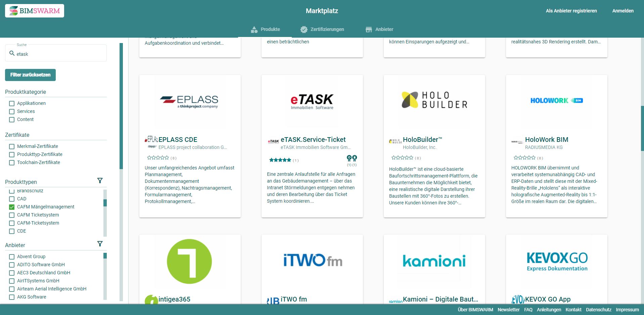Viewport: 644px width, 315px height.
Task: Check the CAFM Ticketsystem checkbox
Action: pyautogui.click(x=12, y=215)
